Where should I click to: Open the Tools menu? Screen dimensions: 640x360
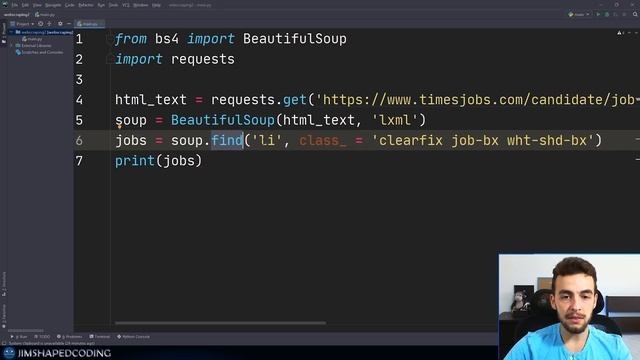113,5
